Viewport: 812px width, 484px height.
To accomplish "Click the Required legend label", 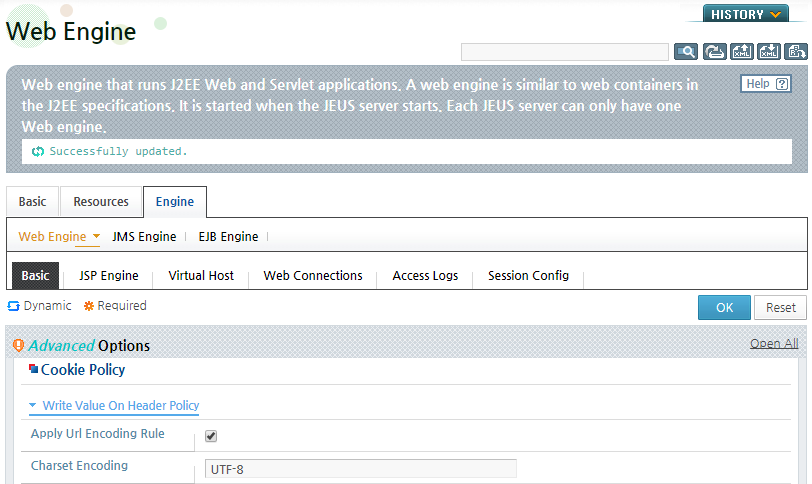I will click(122, 306).
